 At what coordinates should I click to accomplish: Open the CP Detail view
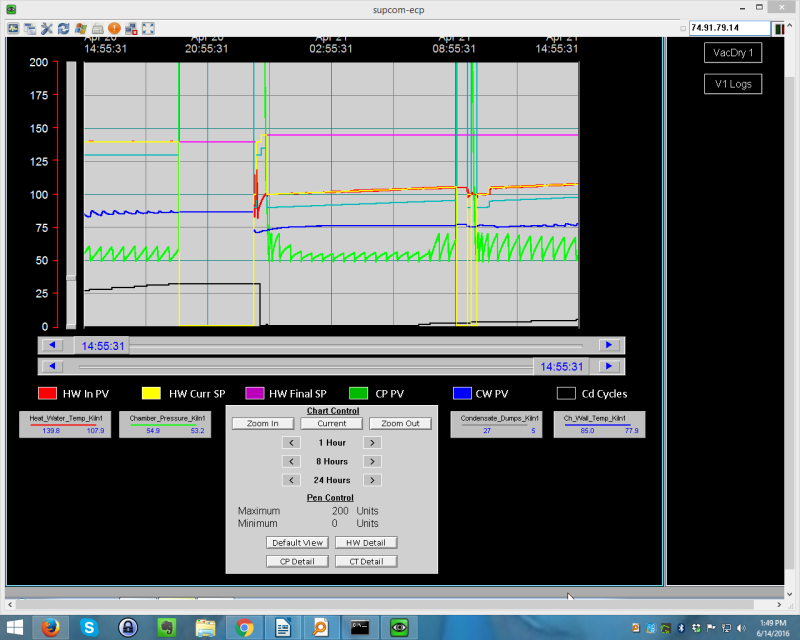[x=297, y=561]
